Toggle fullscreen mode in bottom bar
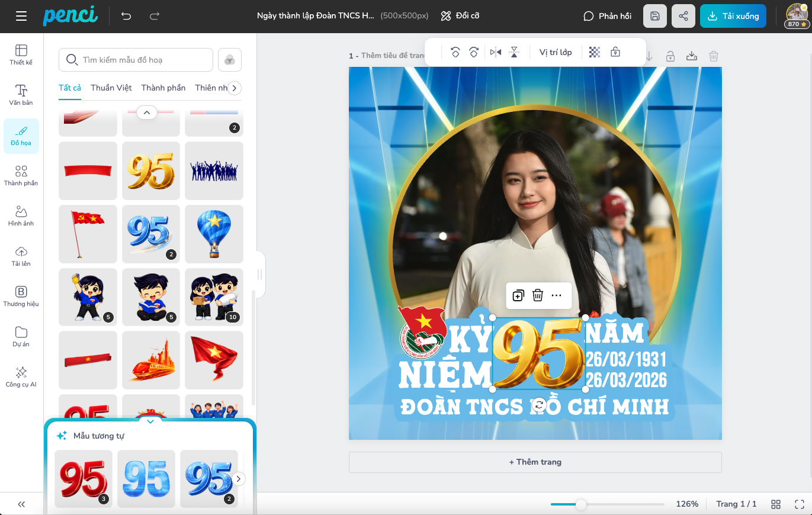This screenshot has height=515, width=812. tap(799, 504)
